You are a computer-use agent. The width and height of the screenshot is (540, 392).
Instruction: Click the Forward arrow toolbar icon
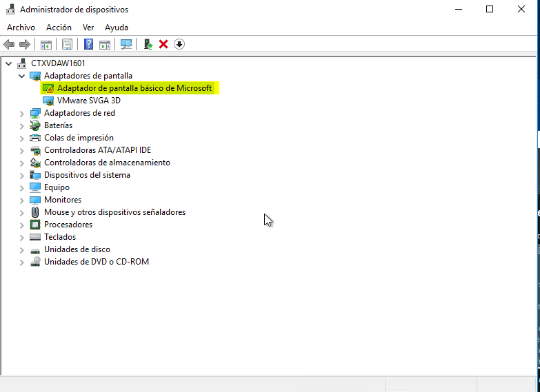(25, 44)
